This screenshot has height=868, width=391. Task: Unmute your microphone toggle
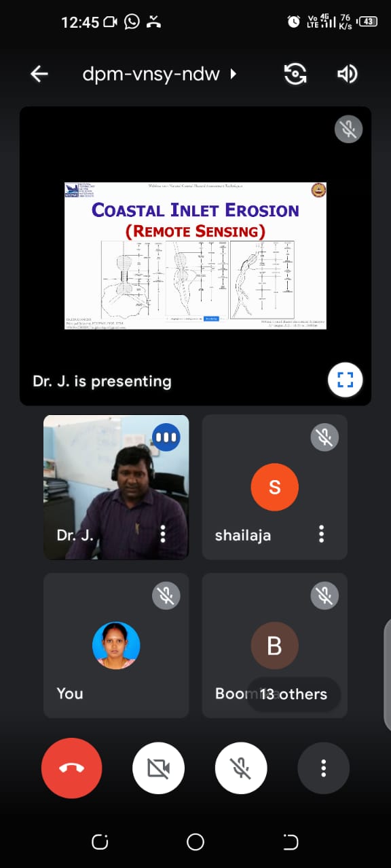(241, 768)
